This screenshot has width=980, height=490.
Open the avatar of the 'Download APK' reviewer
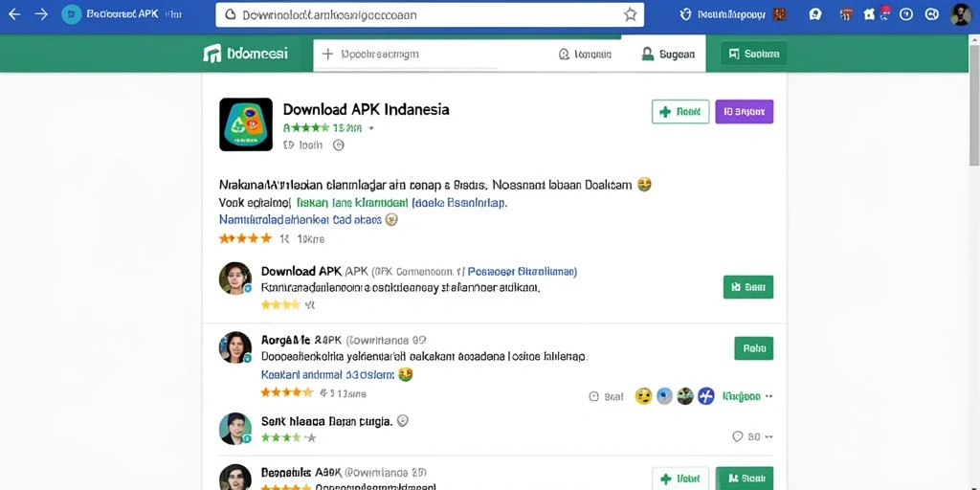pos(235,278)
